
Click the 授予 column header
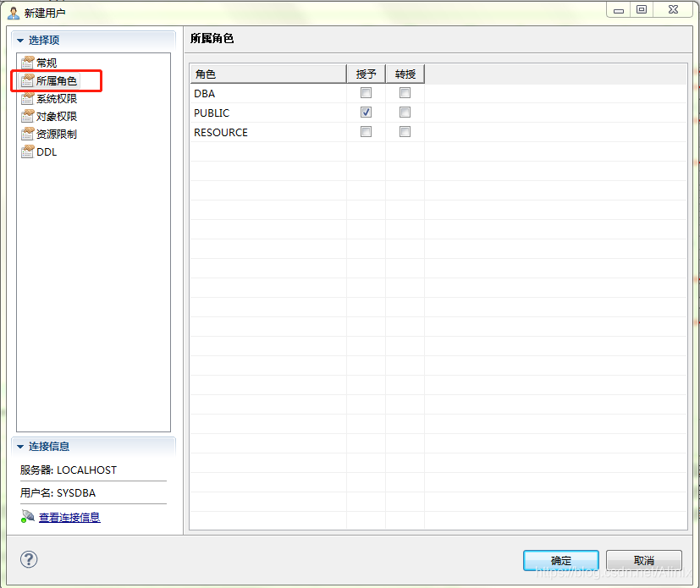366,74
